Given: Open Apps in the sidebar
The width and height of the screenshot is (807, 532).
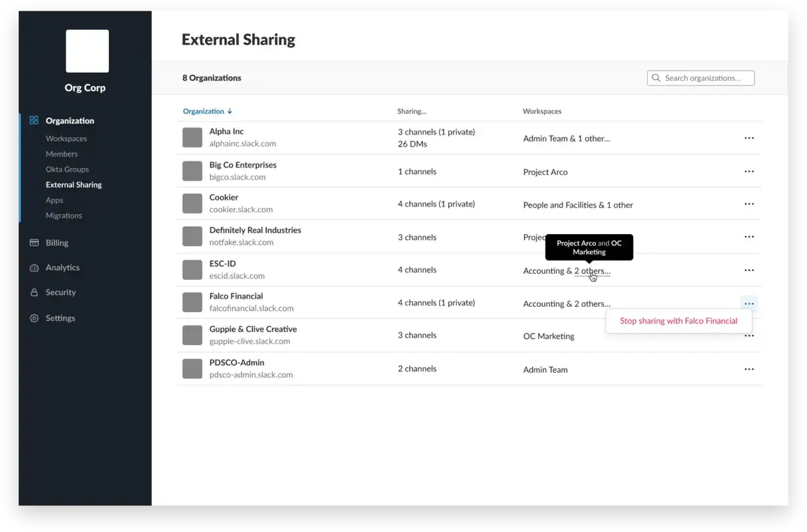Looking at the screenshot, I should click(x=54, y=200).
